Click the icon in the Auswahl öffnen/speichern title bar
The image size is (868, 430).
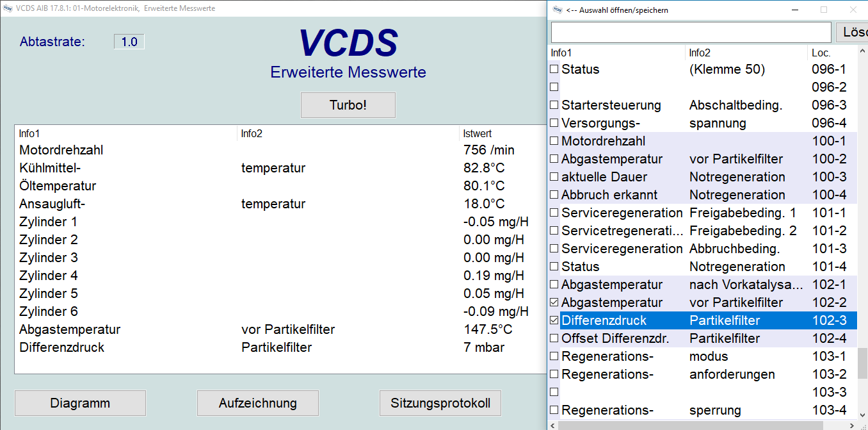558,10
